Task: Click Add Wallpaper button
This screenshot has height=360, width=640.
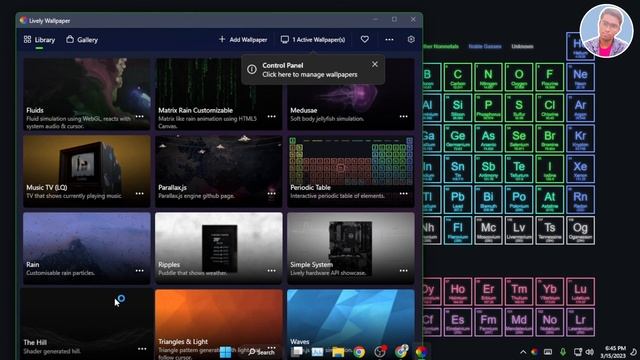Action: click(243, 40)
